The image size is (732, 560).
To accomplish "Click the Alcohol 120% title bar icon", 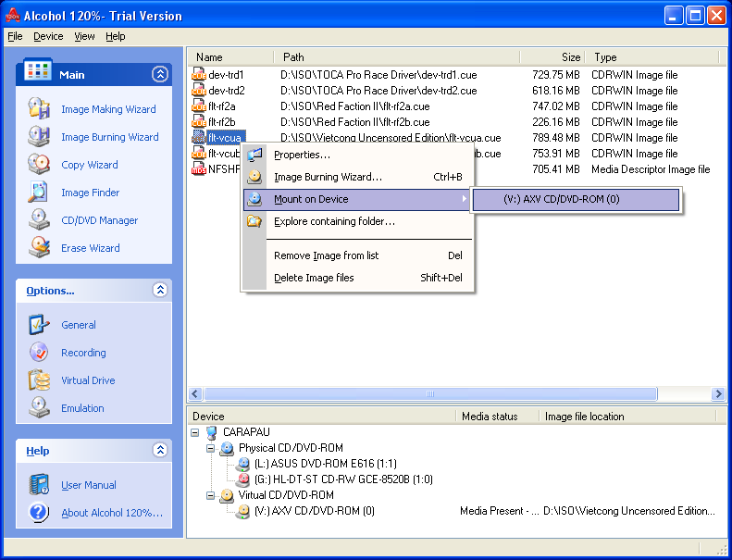I will point(13,16).
